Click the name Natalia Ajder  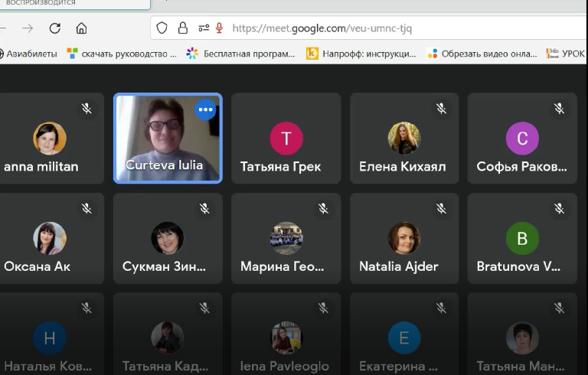click(x=399, y=266)
